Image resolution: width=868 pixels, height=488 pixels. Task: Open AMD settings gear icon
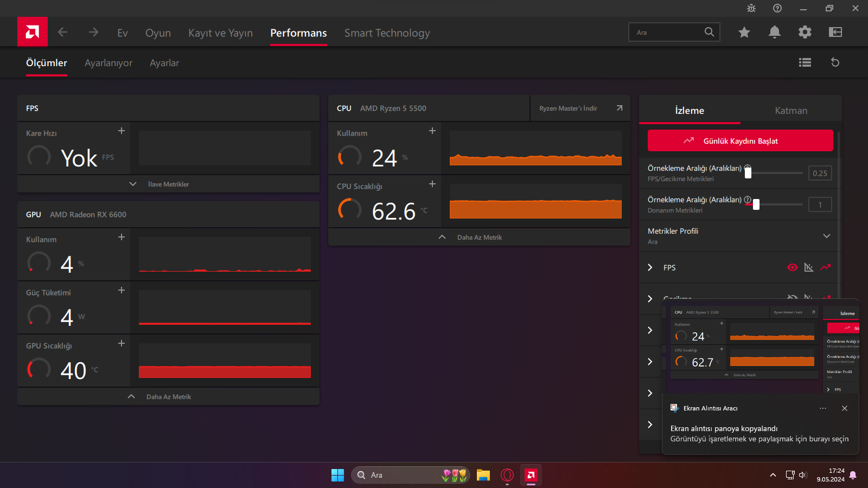coord(805,33)
